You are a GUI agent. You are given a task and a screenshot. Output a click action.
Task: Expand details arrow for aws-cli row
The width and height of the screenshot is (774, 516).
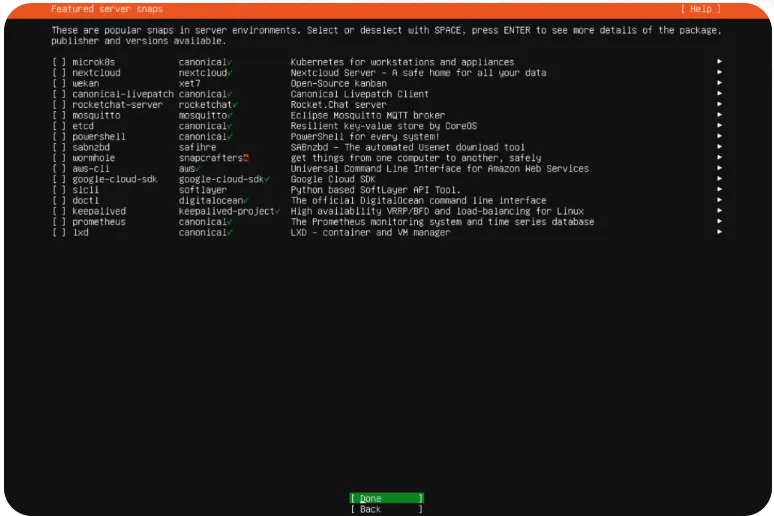click(719, 168)
